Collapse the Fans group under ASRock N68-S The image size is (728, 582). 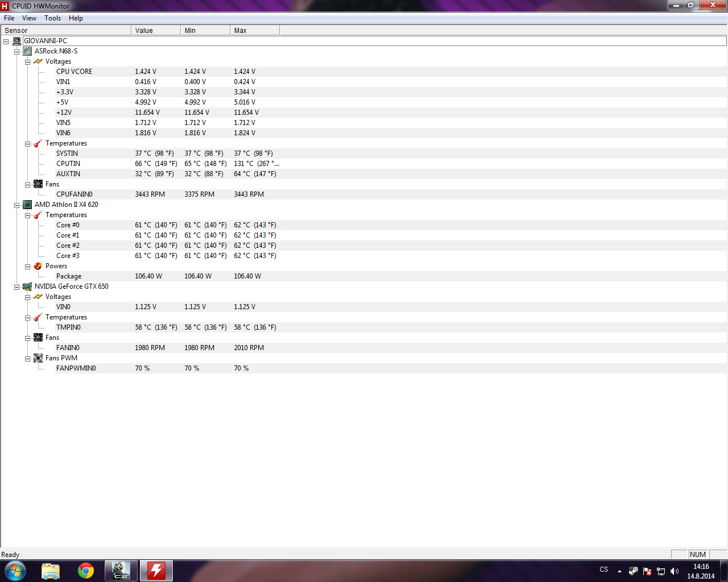27,185
